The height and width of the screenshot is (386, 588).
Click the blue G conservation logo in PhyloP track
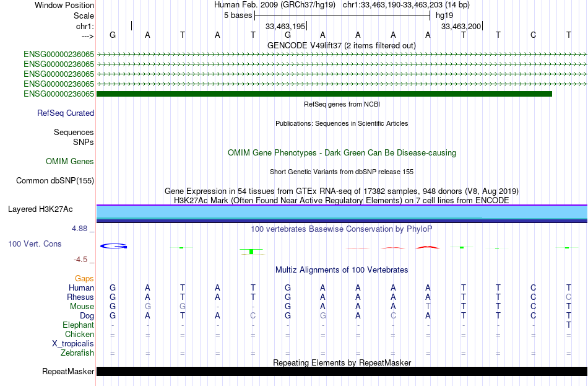pos(114,246)
